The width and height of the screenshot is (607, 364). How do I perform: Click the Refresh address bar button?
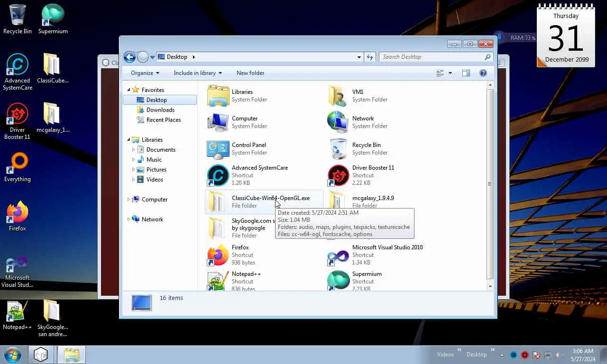tap(370, 57)
